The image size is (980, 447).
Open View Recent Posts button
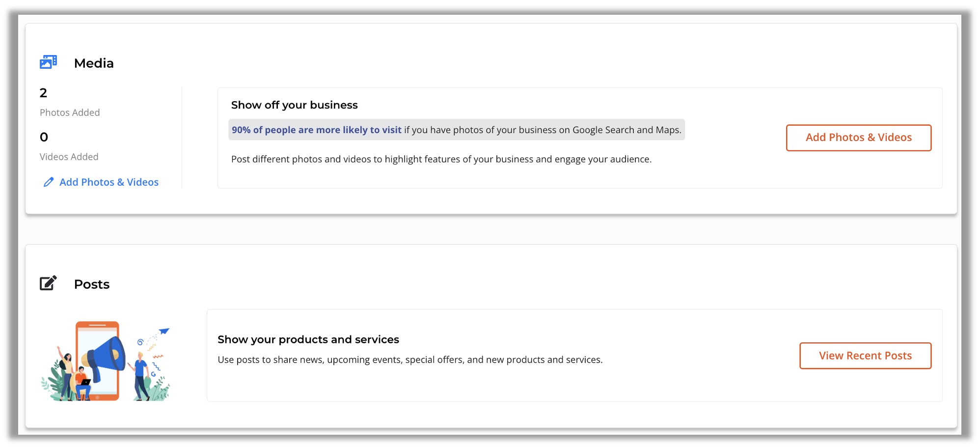(x=865, y=356)
